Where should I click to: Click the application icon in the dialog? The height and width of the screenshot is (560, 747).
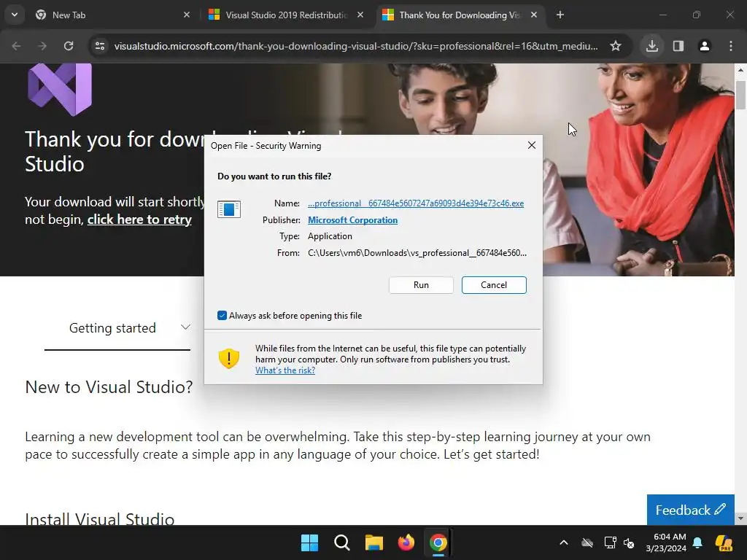[229, 209]
